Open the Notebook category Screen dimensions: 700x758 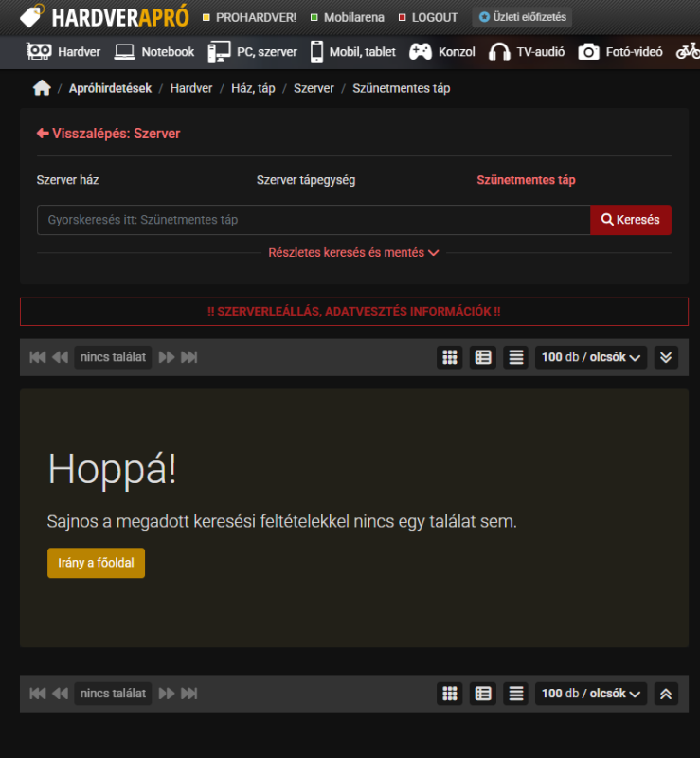tap(154, 52)
